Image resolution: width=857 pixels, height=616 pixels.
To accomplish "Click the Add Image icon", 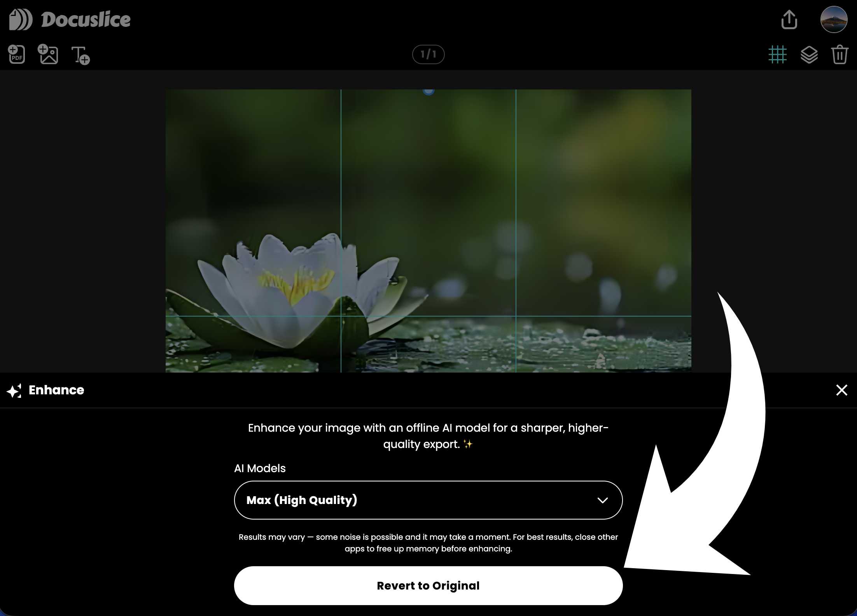I will tap(48, 54).
